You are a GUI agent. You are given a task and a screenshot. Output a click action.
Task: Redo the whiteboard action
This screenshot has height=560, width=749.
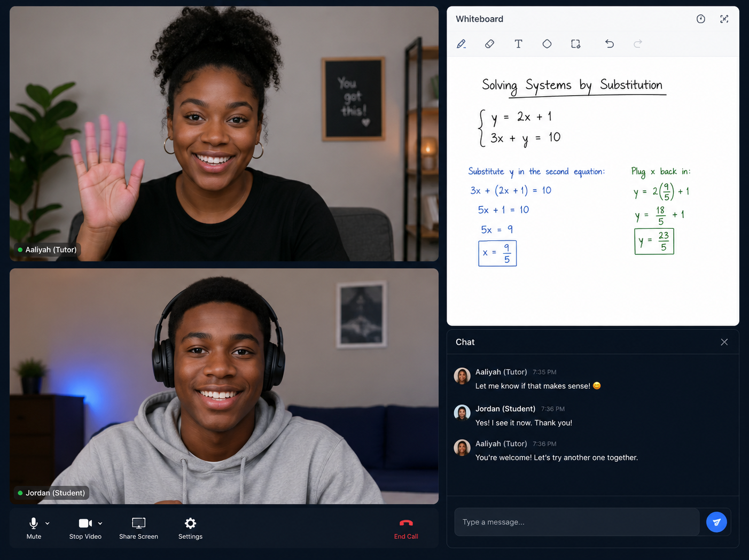tap(637, 44)
